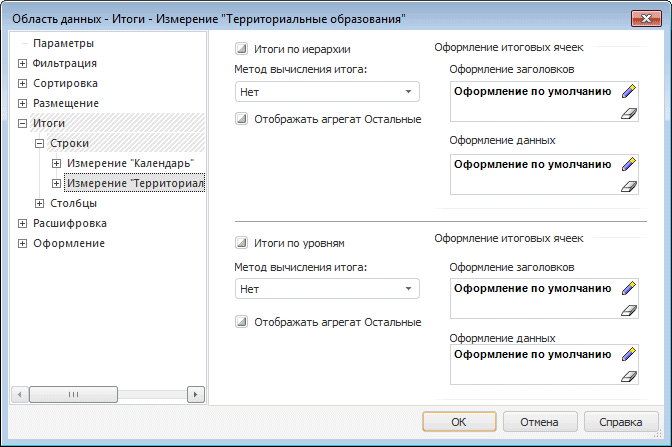
Task: Select 'Сортировка' in the parameters tree
Action: (65, 83)
